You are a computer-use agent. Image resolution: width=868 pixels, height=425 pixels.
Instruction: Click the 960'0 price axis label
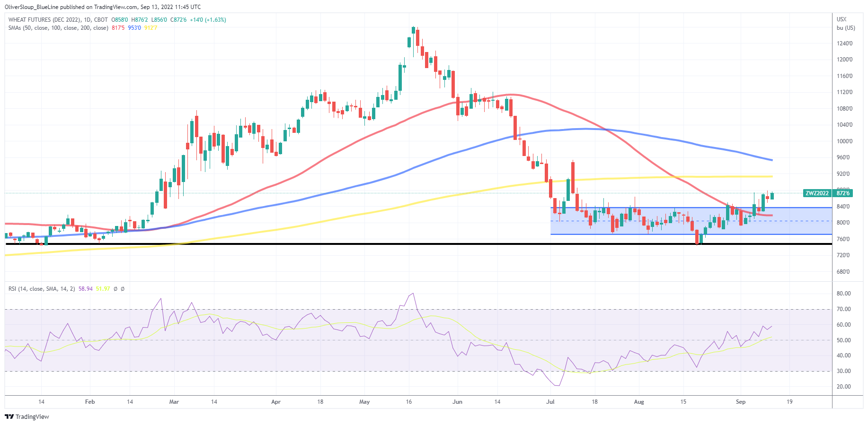pyautogui.click(x=843, y=157)
